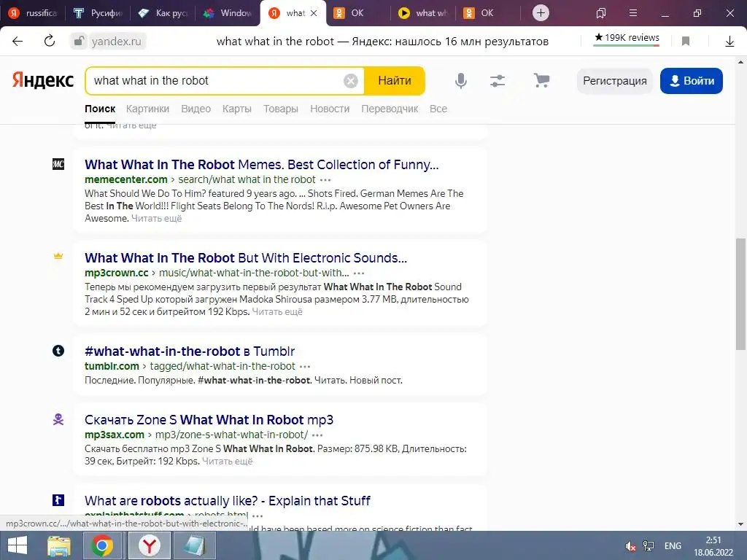
Task: Open search filter settings sliders icon
Action: pos(498,81)
